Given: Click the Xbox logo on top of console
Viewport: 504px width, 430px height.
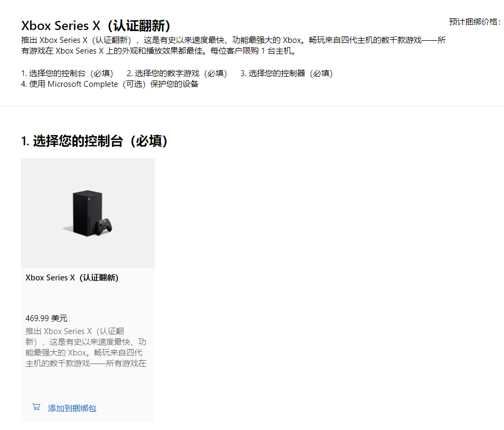Looking at the screenshot, I should tap(89, 199).
